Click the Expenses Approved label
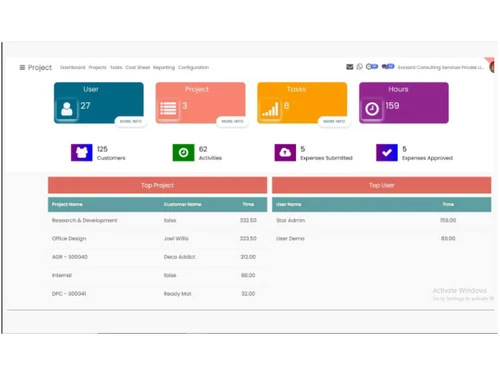 point(427,158)
